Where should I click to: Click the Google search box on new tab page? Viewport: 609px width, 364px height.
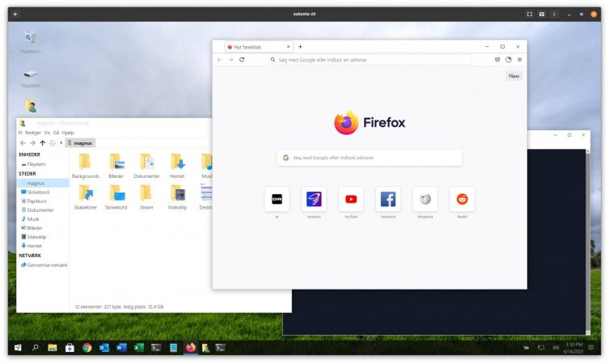click(x=370, y=158)
